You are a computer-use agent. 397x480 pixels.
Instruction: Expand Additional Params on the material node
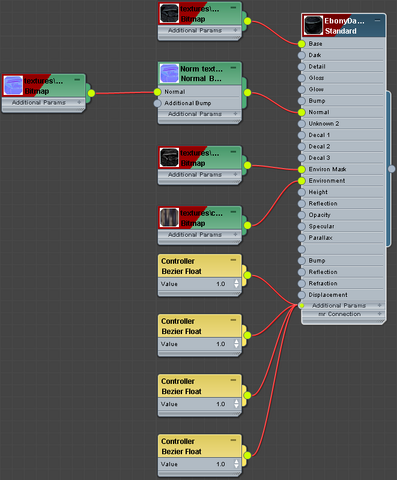(x=379, y=305)
